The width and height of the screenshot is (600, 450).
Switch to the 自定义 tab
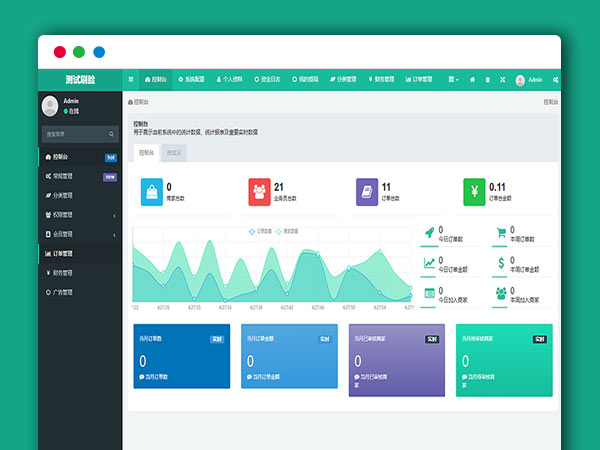[174, 153]
